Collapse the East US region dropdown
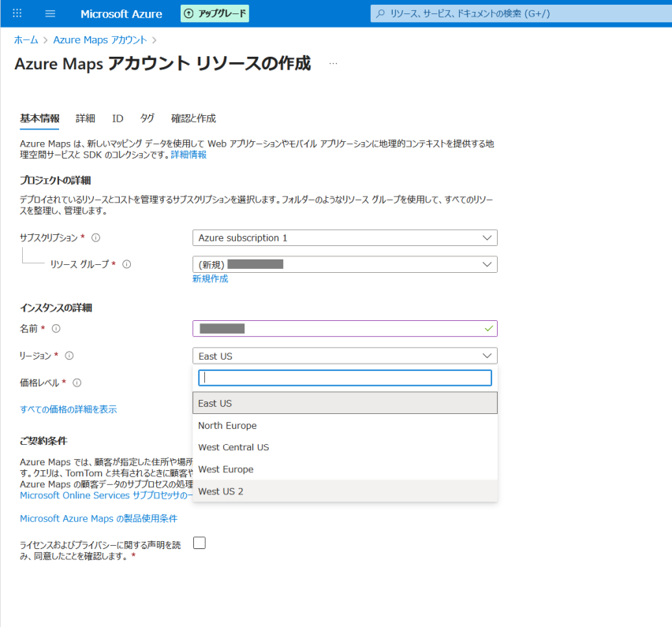The height and width of the screenshot is (627, 672). tap(345, 356)
